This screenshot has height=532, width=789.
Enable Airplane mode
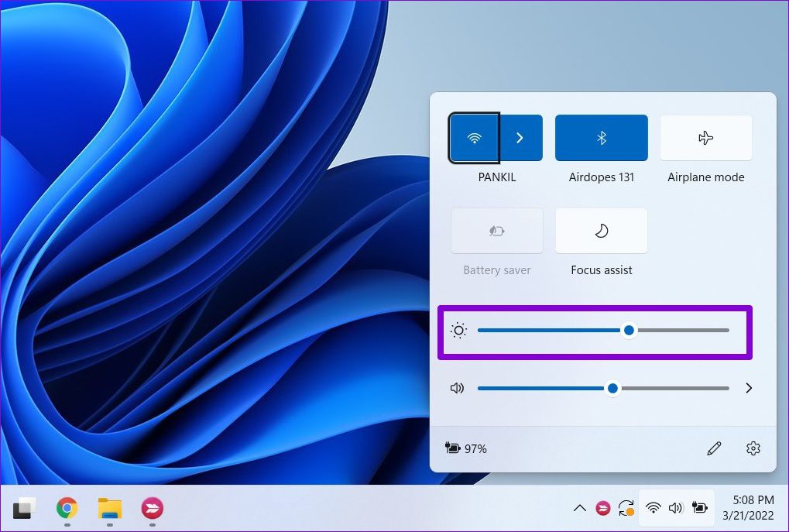705,138
